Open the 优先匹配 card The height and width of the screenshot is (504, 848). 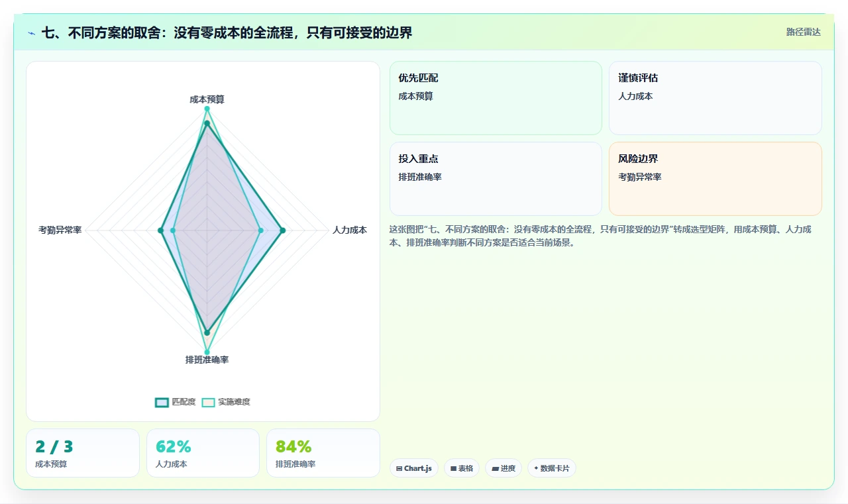click(496, 98)
